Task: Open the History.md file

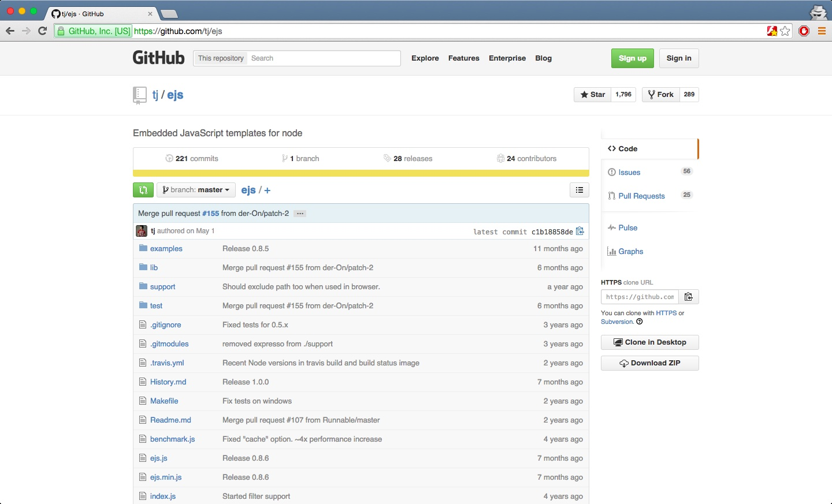Action: 168,382
